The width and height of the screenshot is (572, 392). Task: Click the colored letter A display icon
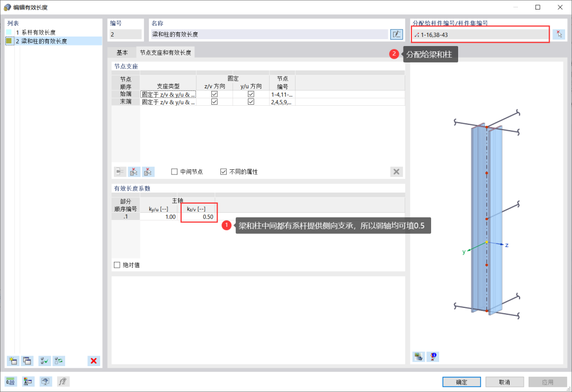[28, 381]
